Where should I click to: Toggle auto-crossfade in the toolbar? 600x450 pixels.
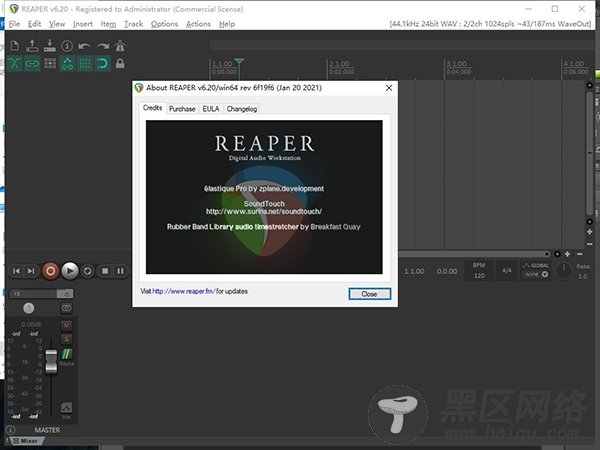click(x=15, y=63)
